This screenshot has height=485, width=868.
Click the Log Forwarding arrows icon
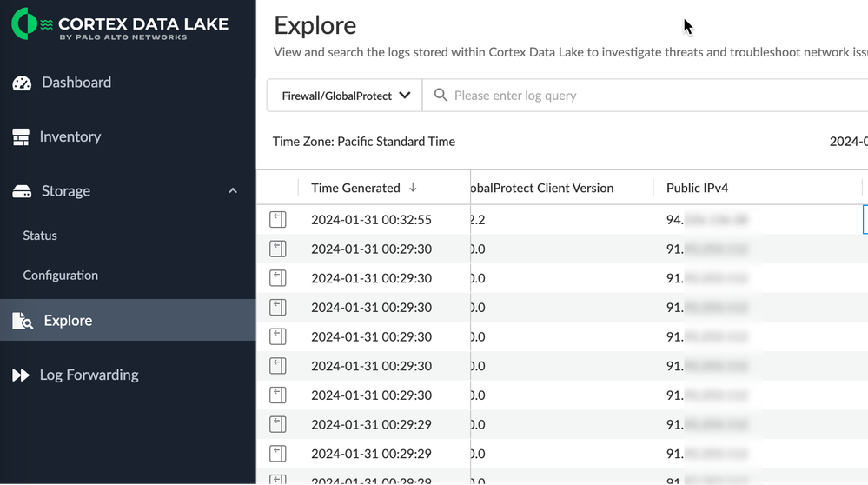(21, 375)
